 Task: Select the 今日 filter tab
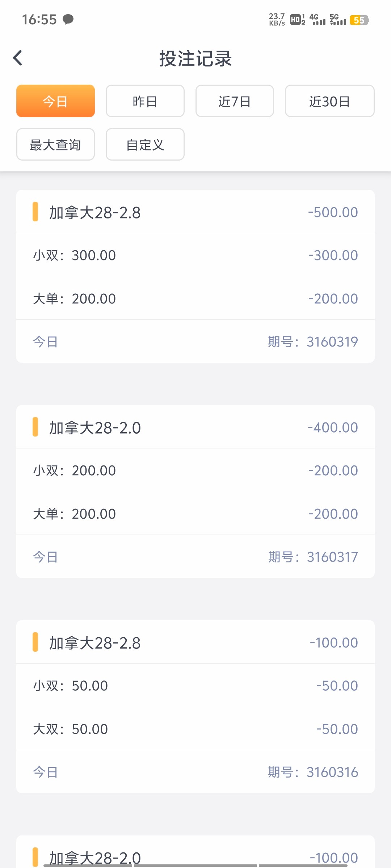[x=55, y=101]
